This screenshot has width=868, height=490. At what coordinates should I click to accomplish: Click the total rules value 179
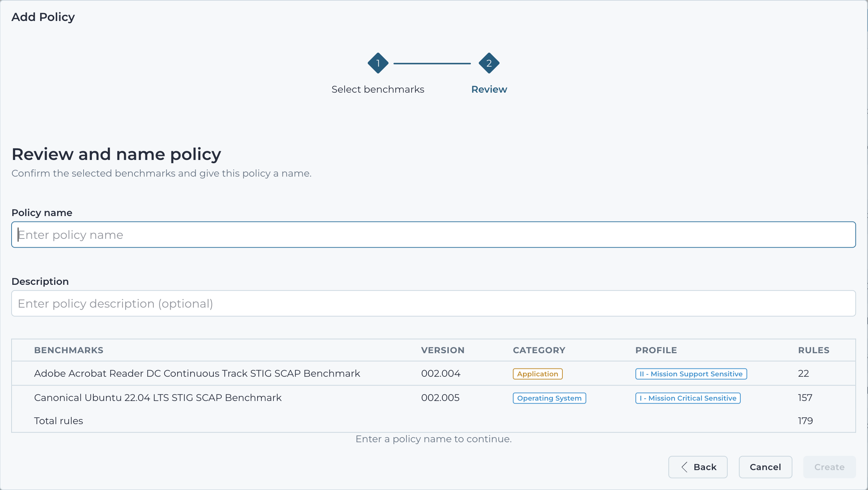(805, 421)
